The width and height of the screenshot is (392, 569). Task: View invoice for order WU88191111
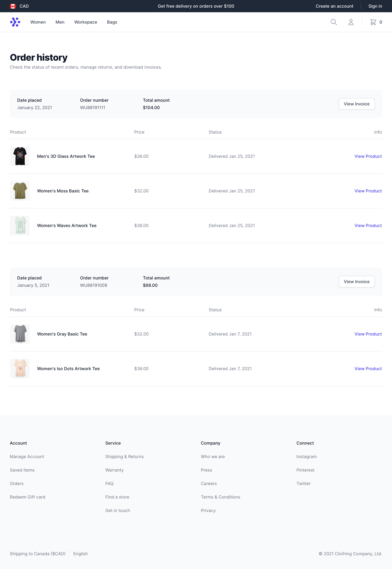pos(356,104)
